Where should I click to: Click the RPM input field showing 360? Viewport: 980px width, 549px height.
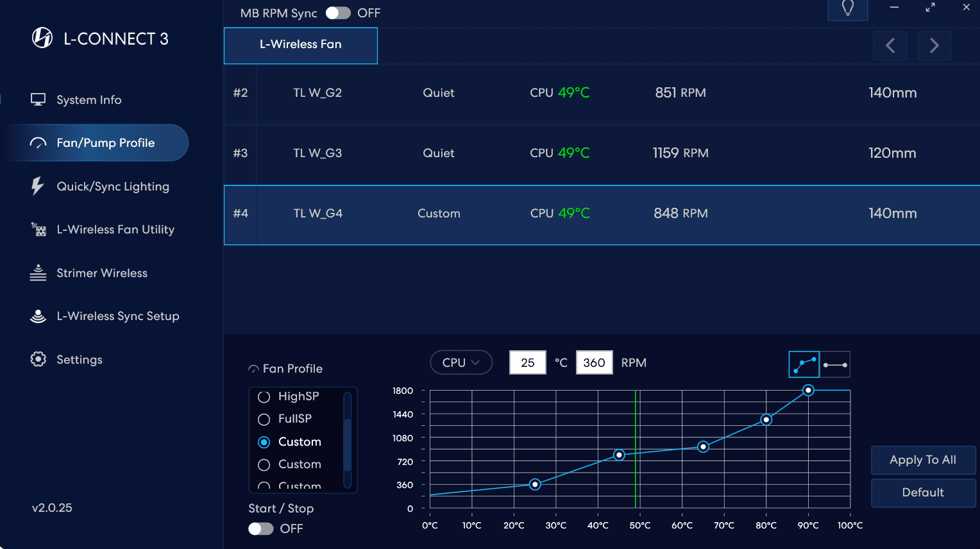(x=595, y=362)
